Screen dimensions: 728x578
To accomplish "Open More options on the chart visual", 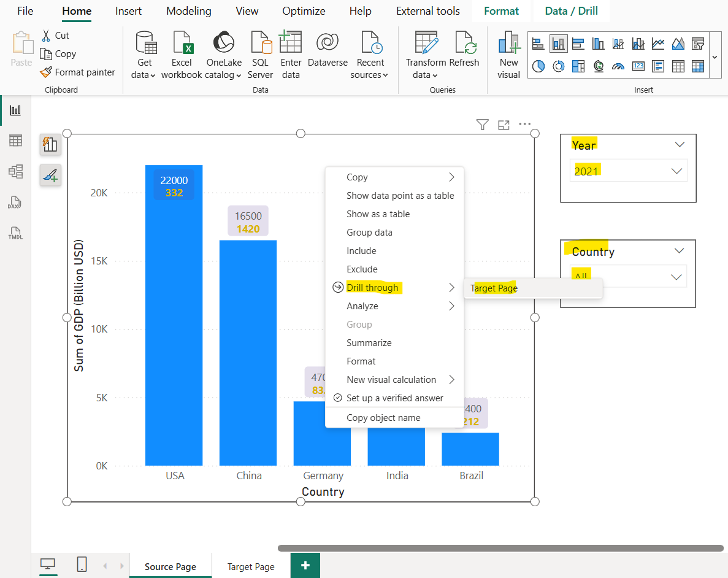I will (x=524, y=124).
